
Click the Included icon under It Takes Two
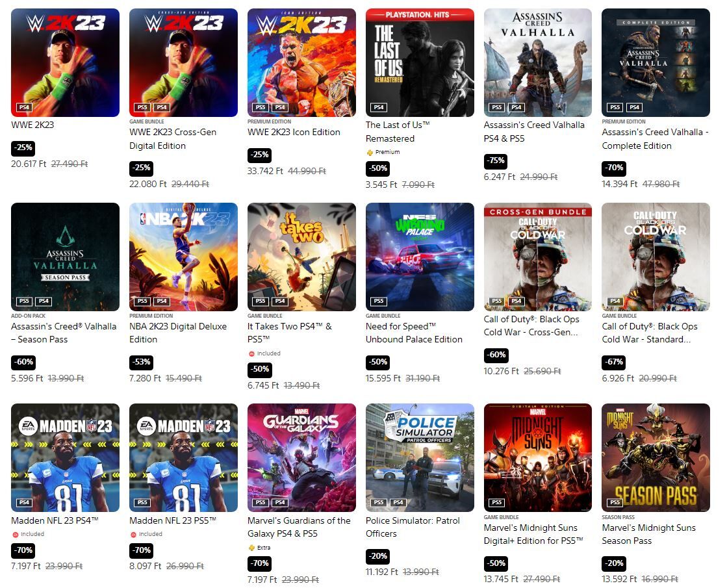252,353
